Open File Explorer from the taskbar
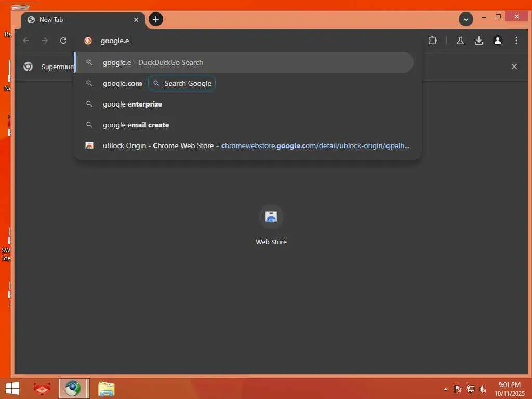Viewport: 532px width, 399px height. (x=106, y=389)
